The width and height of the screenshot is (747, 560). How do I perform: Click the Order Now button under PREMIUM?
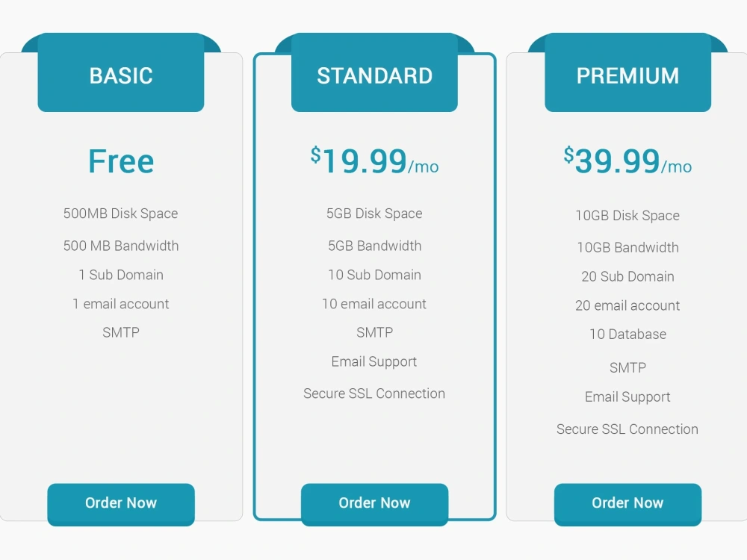point(627,503)
